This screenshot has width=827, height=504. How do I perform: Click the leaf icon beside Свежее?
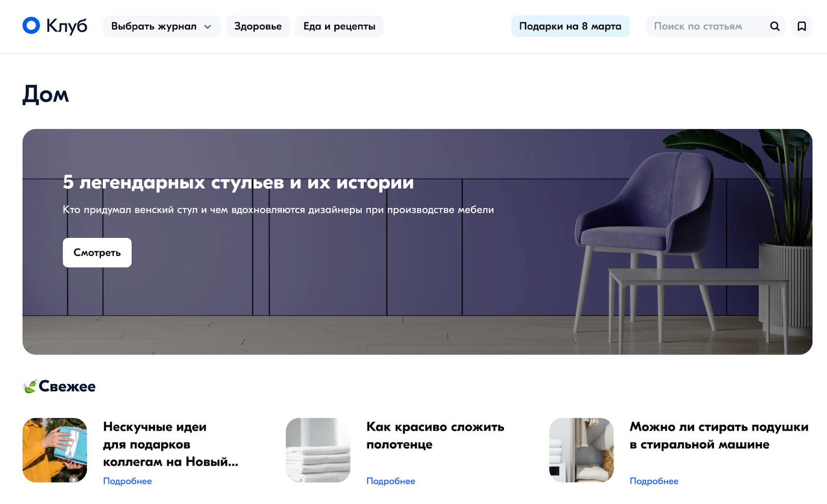[x=30, y=386]
